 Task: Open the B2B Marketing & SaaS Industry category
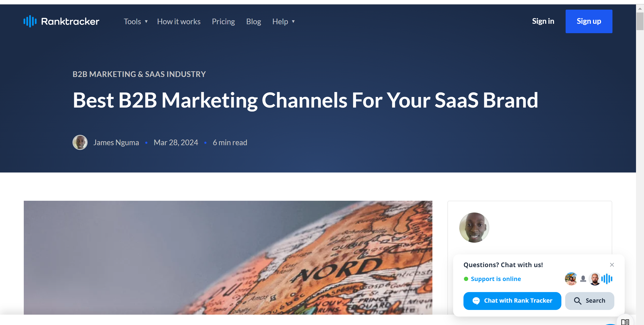[139, 74]
